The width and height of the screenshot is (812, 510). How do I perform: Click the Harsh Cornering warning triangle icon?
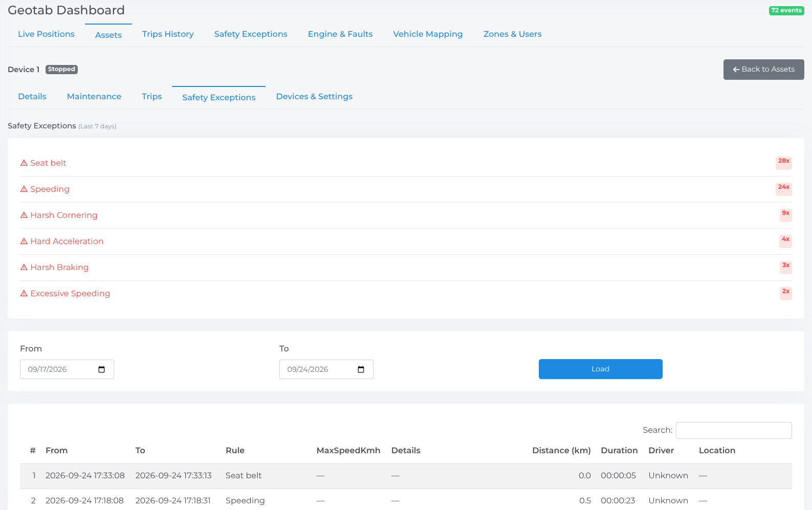point(24,215)
